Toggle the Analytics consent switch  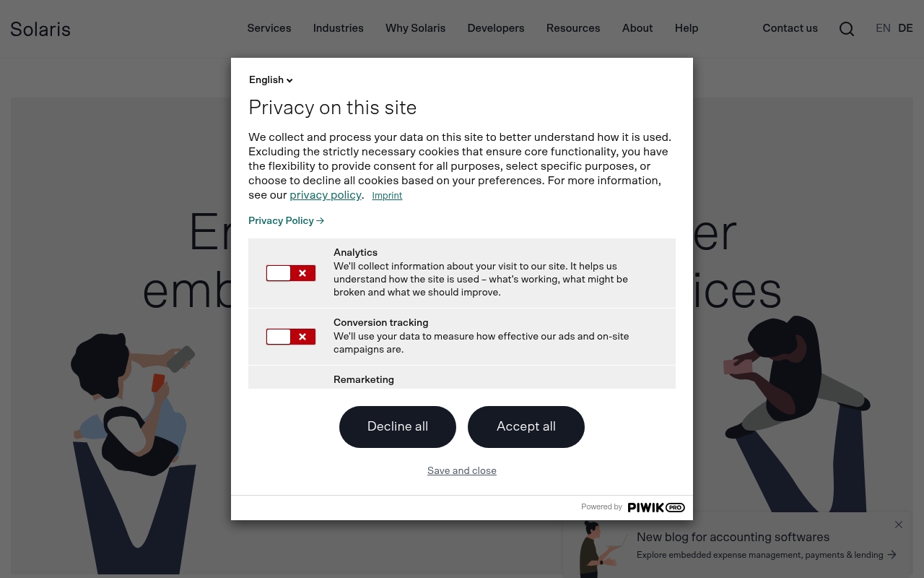(291, 273)
